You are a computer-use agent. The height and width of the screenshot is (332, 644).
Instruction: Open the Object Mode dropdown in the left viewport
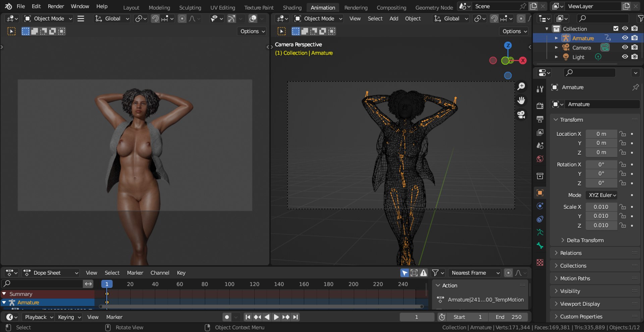[48, 19]
